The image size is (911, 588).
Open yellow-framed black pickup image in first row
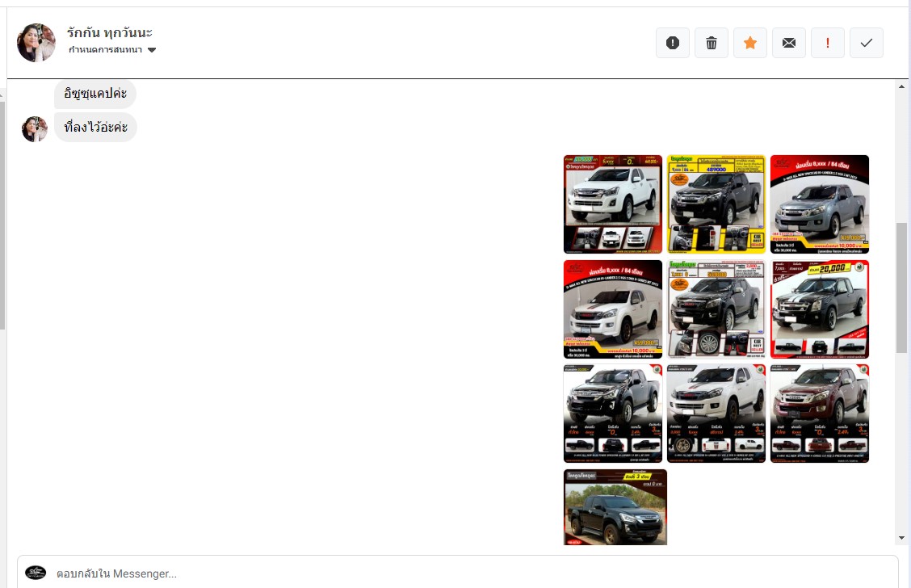[x=716, y=204]
